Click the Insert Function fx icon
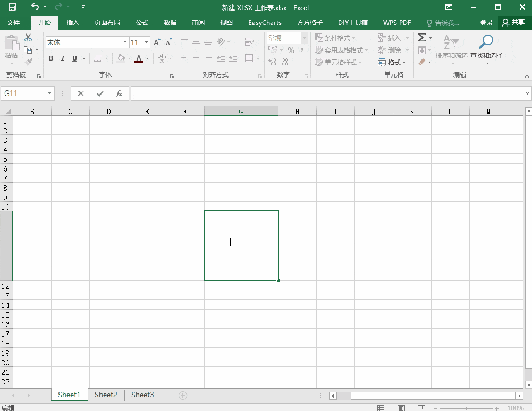Image resolution: width=532 pixels, height=411 pixels. [x=119, y=93]
